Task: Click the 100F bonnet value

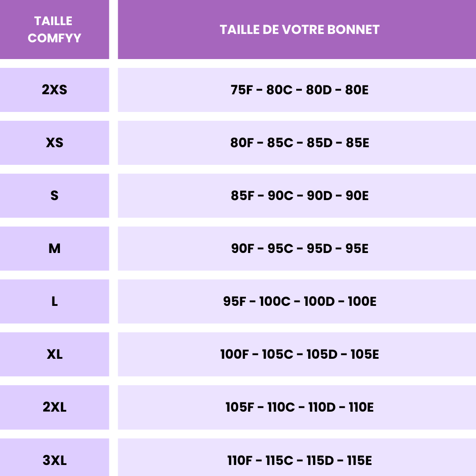Action: click(234, 354)
